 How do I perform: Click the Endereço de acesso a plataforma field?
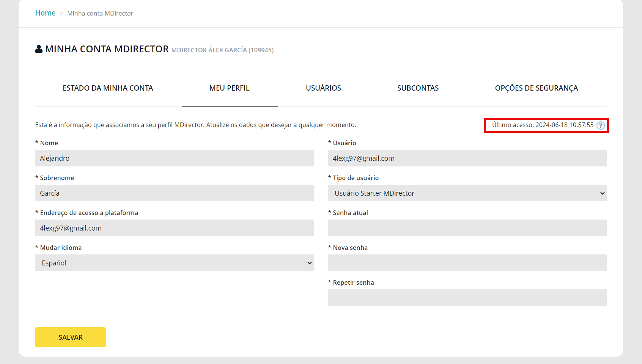click(x=174, y=228)
